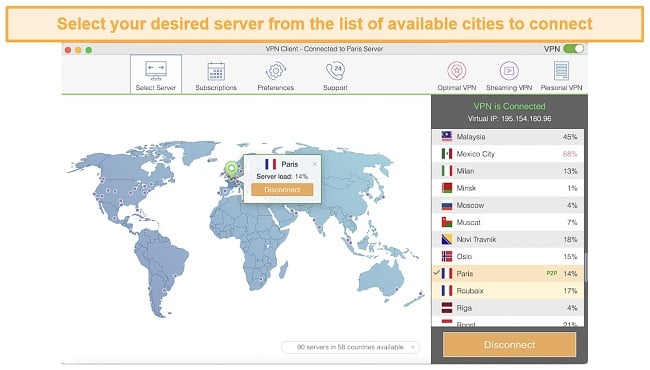The width and height of the screenshot is (650, 370).
Task: Close the Paris server popup
Action: coord(315,164)
